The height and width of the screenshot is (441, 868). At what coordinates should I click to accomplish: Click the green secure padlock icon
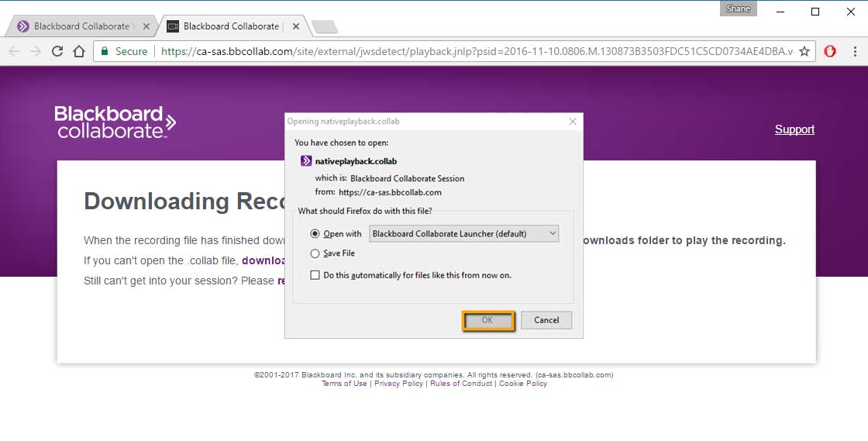[104, 51]
